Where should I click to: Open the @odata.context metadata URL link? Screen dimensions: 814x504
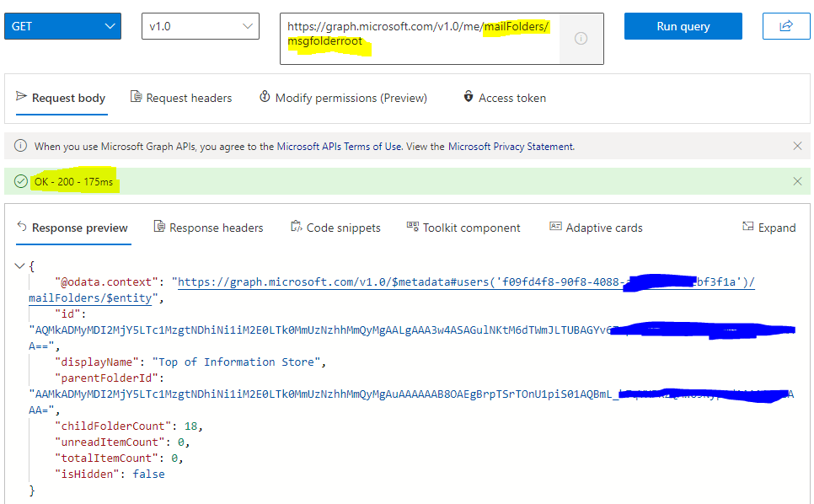[337, 281]
